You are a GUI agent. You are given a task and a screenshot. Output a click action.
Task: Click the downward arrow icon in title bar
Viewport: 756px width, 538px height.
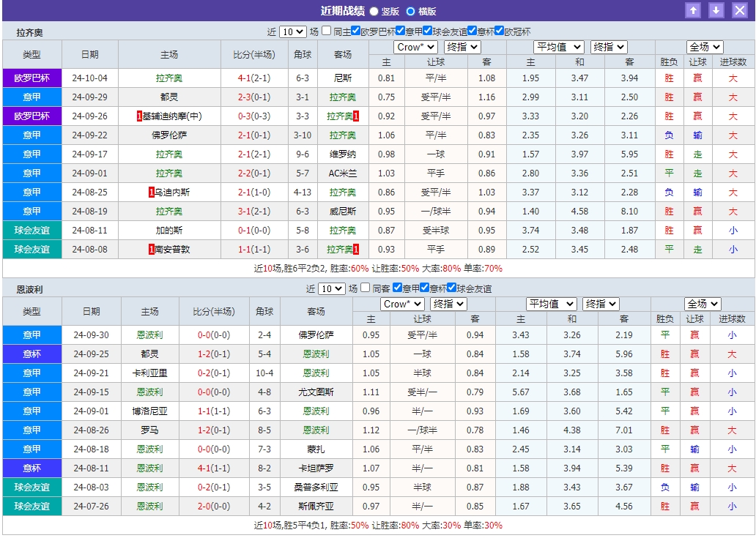pyautogui.click(x=714, y=10)
